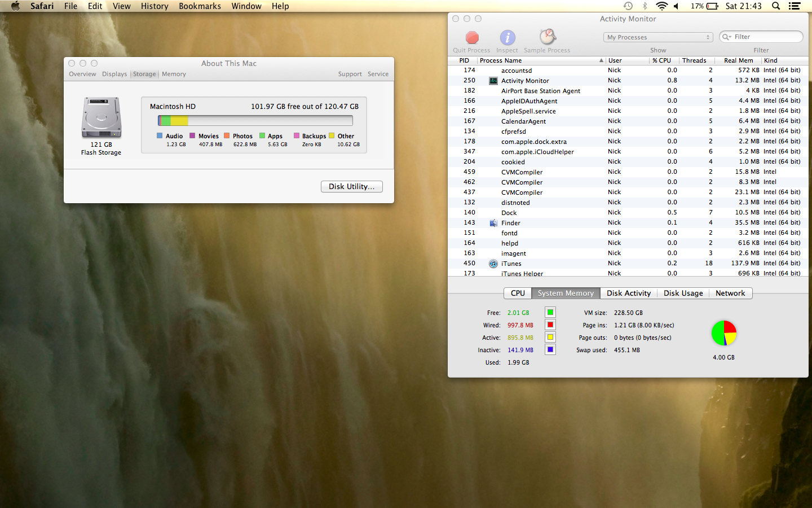Image resolution: width=812 pixels, height=508 pixels.
Task: Sort by Threads column header
Action: coord(697,60)
